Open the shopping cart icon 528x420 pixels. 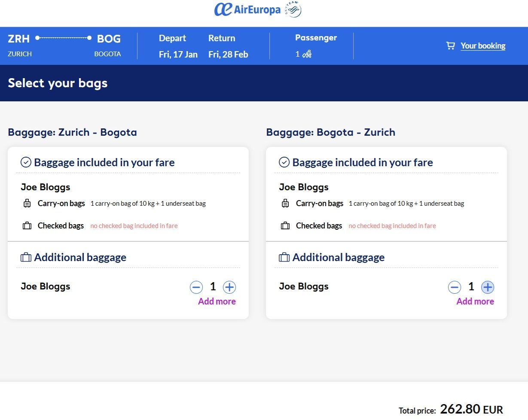[x=450, y=46]
